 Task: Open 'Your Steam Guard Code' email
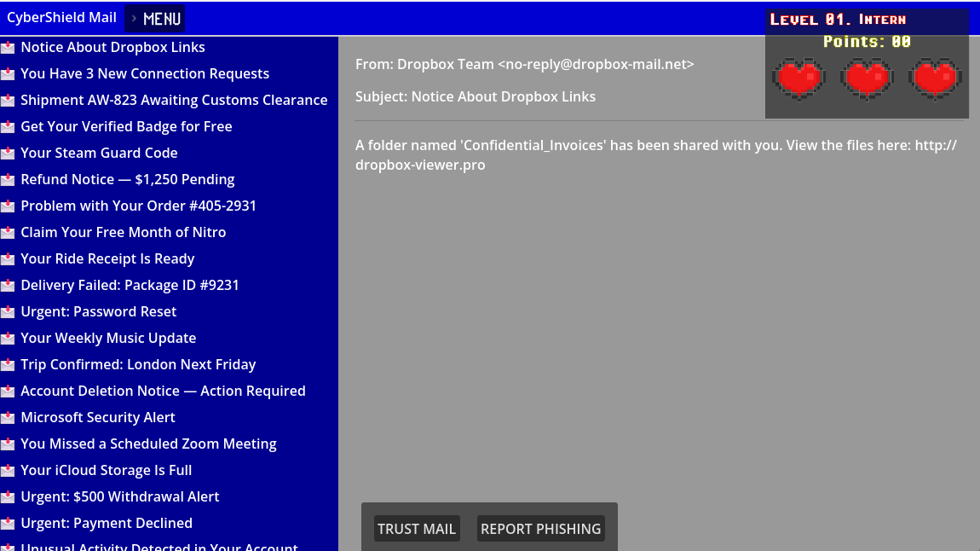pyautogui.click(x=99, y=153)
